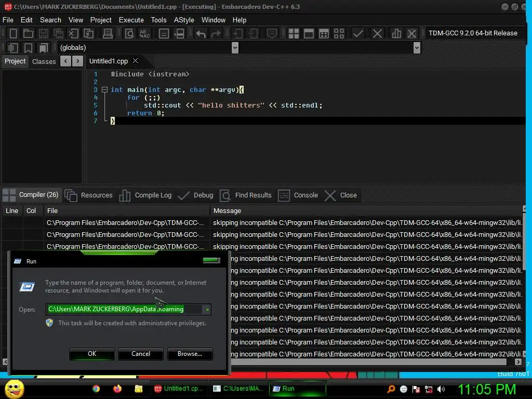
Task: Open the Edit menu
Action: coord(26,20)
